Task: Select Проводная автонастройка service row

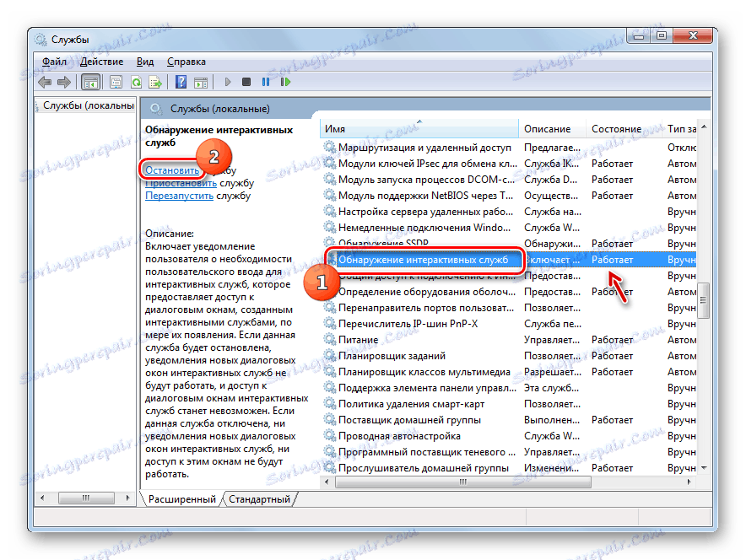Action: click(x=509, y=436)
